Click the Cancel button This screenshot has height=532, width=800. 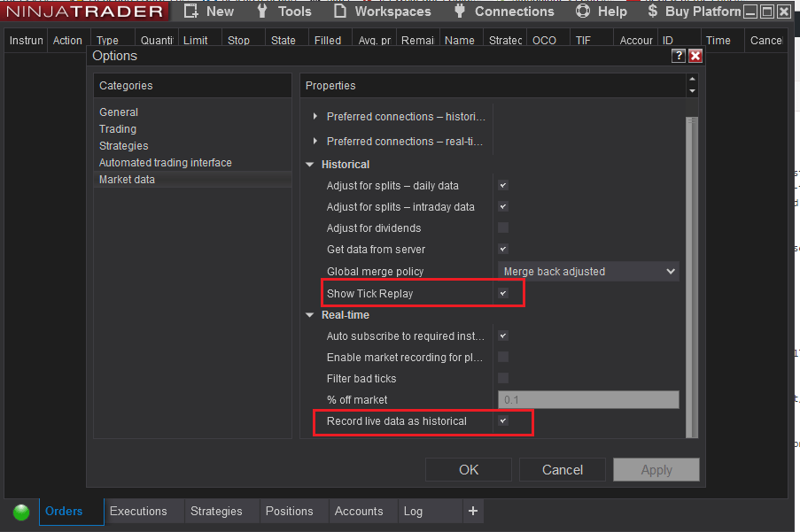(563, 469)
